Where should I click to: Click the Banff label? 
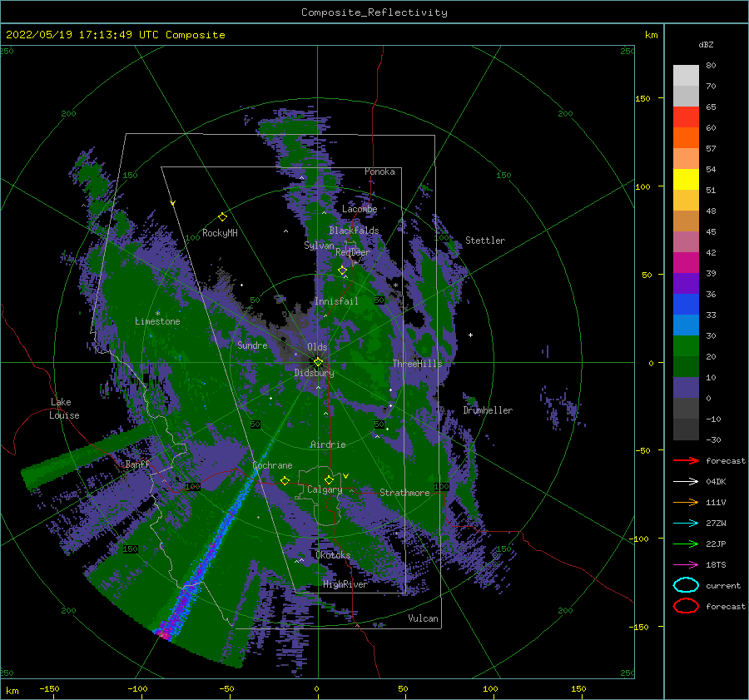[137, 464]
